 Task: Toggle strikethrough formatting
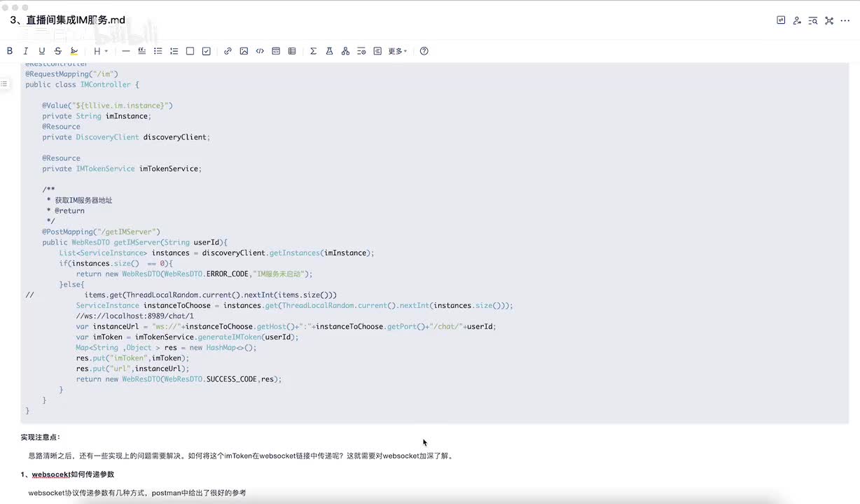[x=58, y=51]
